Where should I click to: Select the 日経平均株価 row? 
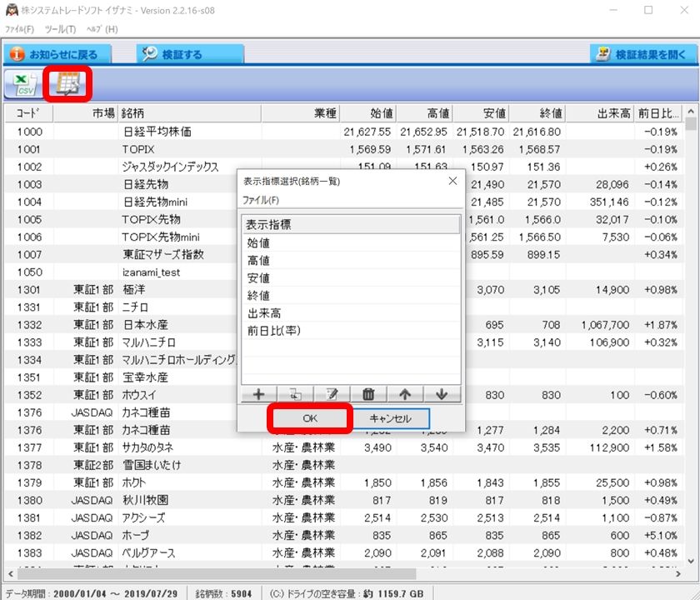pos(343,132)
